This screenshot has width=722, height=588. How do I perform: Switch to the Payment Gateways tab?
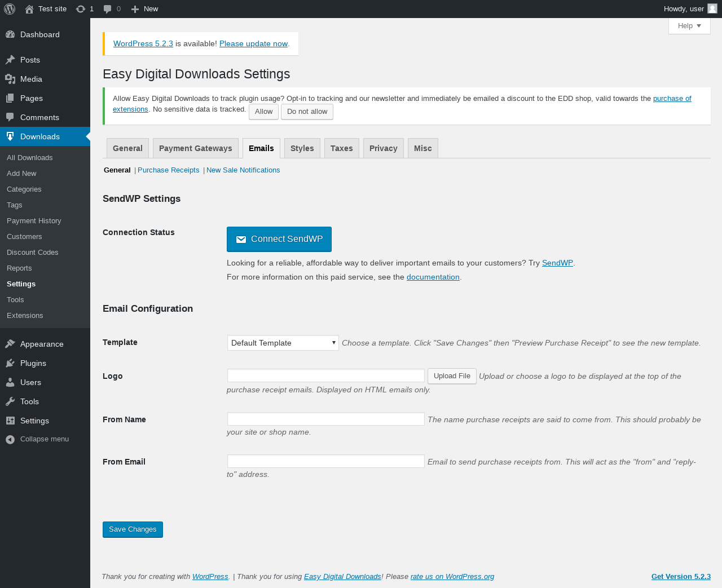pyautogui.click(x=196, y=148)
